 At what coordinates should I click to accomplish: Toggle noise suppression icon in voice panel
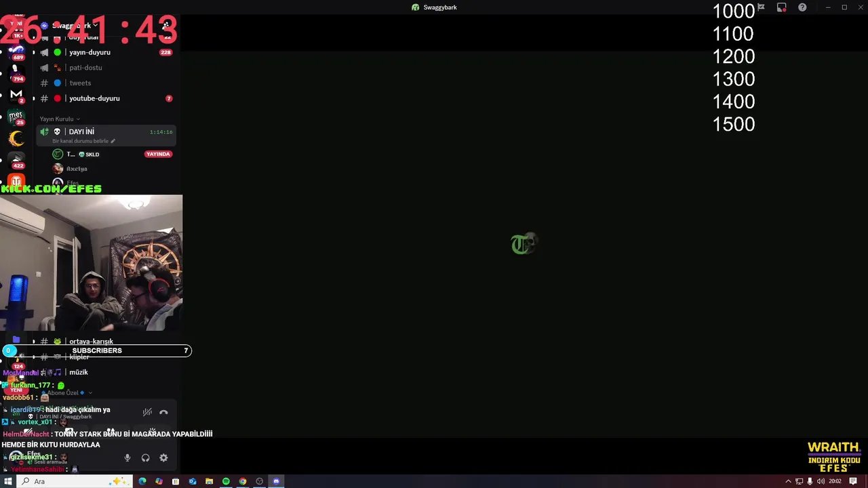pyautogui.click(x=147, y=412)
